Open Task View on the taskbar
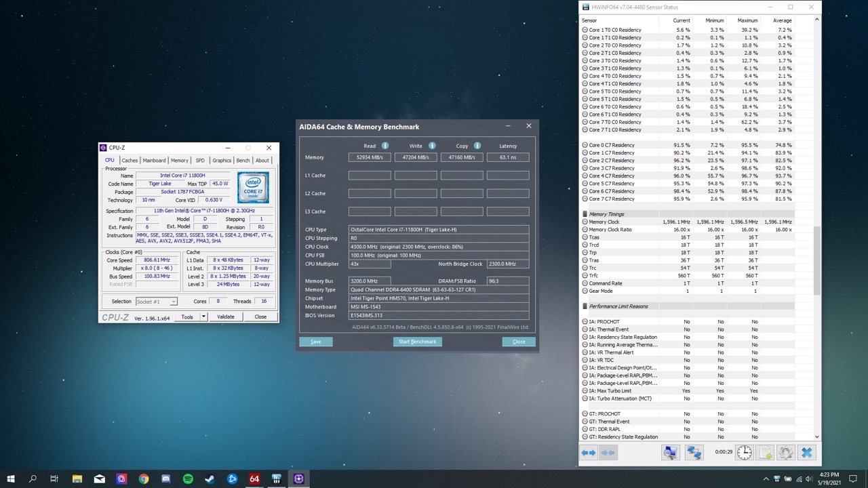Image resolution: width=868 pixels, height=488 pixels. (54, 479)
